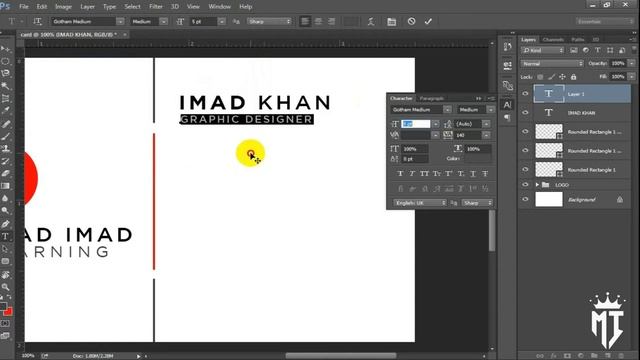
Task: Select the Brush tool
Action: coord(5,136)
